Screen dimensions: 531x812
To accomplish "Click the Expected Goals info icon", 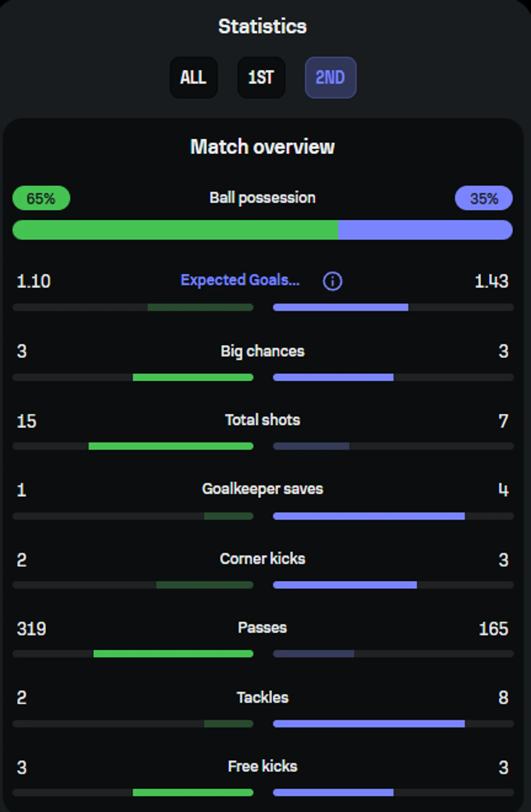I will [332, 281].
